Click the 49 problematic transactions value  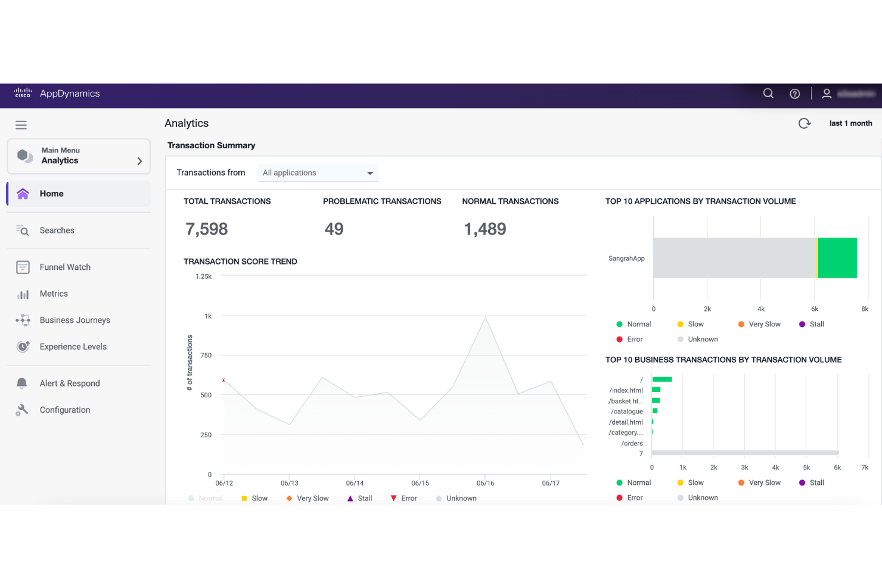click(x=334, y=229)
